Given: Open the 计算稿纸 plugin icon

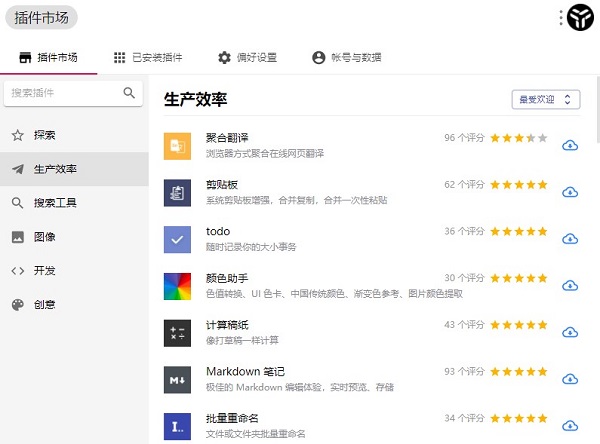Looking at the screenshot, I should (x=177, y=333).
